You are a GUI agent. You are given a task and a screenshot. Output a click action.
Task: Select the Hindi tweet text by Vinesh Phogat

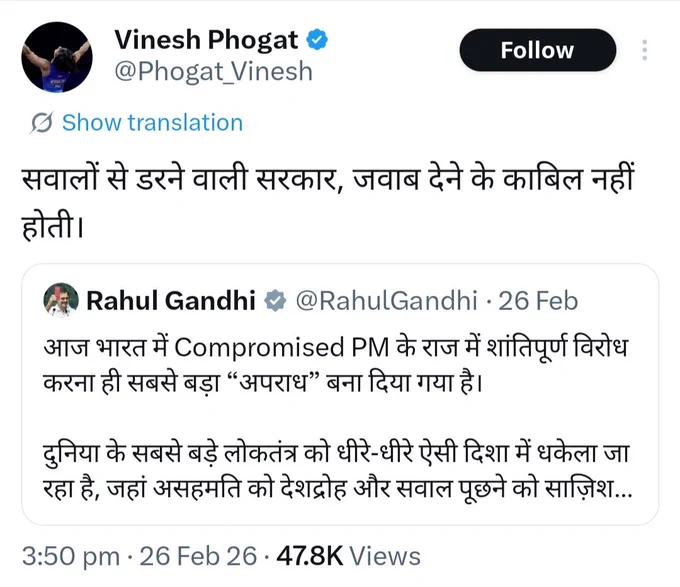click(328, 202)
